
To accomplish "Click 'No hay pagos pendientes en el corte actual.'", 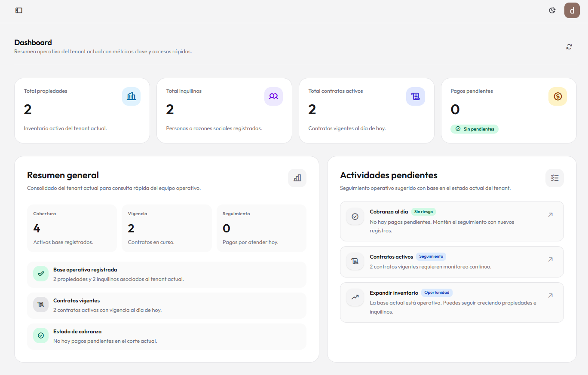I will (x=105, y=341).
